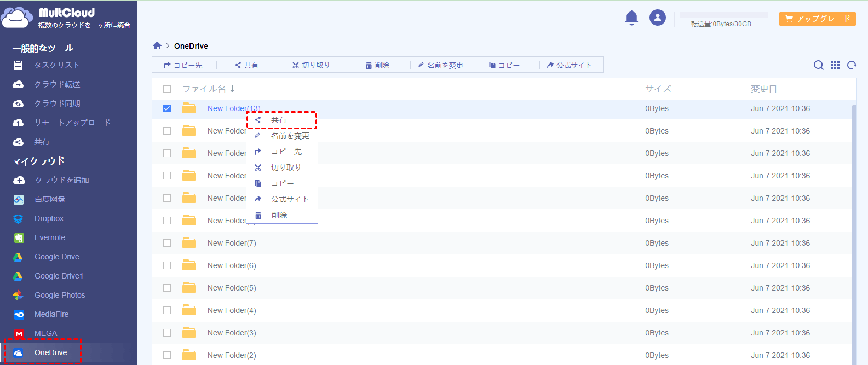Open Google Photos in sidebar
Viewport: 868px width, 365px height.
click(60, 295)
